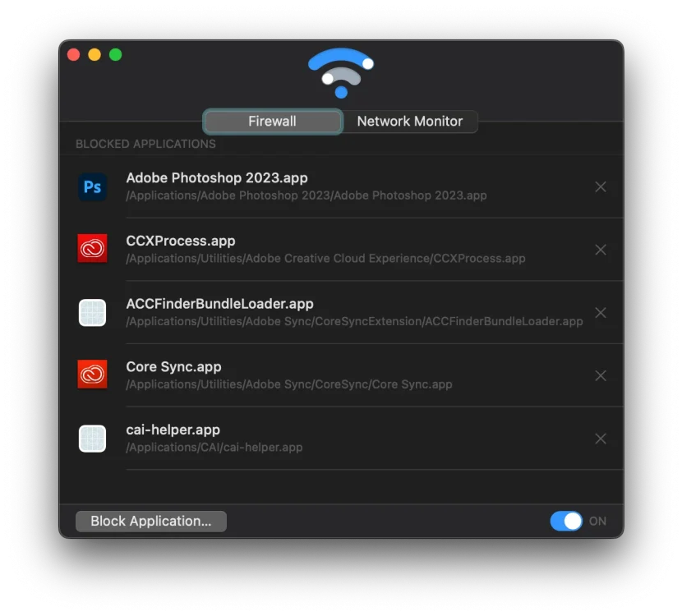Click the Adobe Photoshop 2023 Ps icon
682x616 pixels.
(x=92, y=187)
